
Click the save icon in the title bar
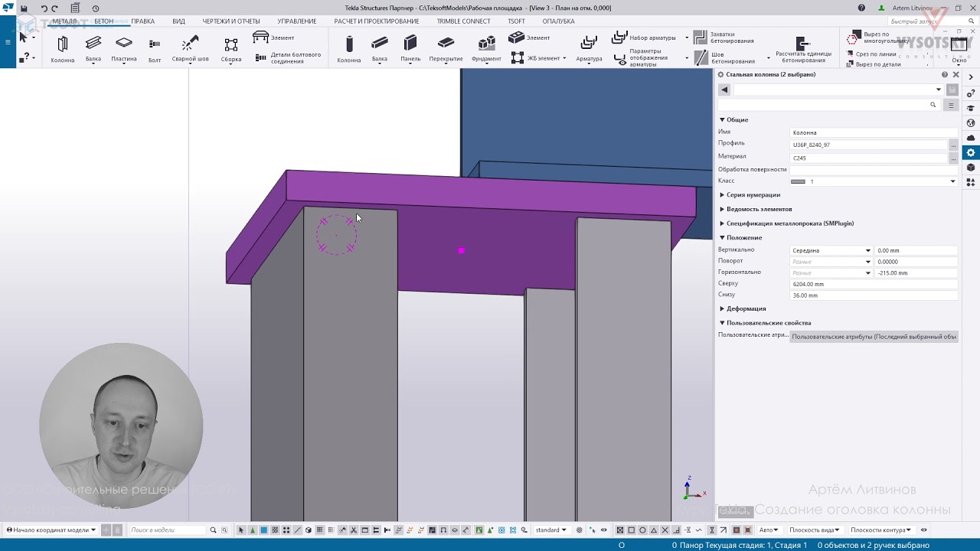[24, 8]
